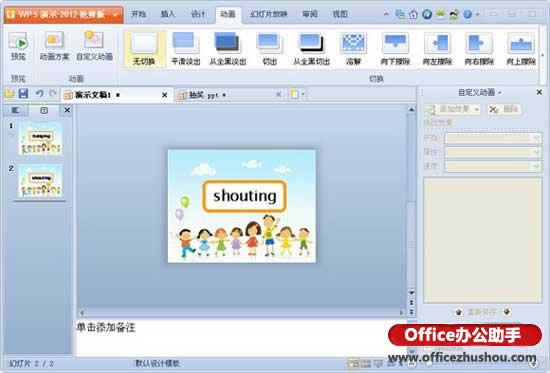
Task: Collapse the ribbon with the caret icon
Action: tap(386, 14)
